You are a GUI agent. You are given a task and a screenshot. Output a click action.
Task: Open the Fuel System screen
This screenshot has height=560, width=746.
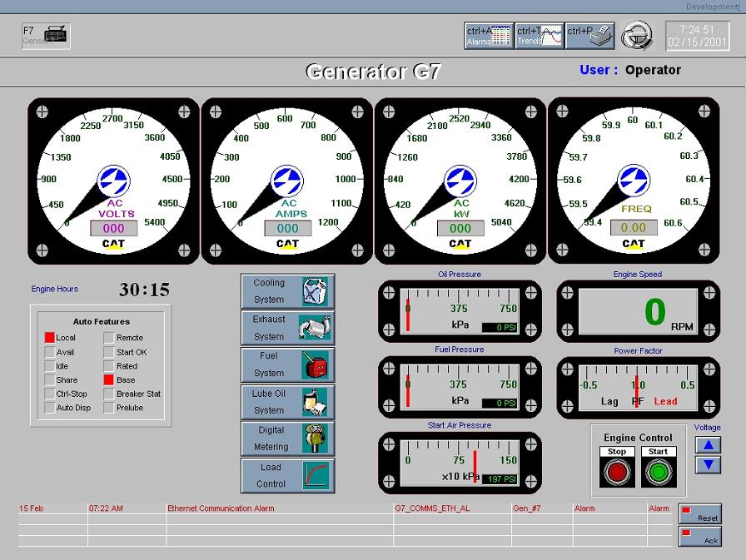[287, 364]
